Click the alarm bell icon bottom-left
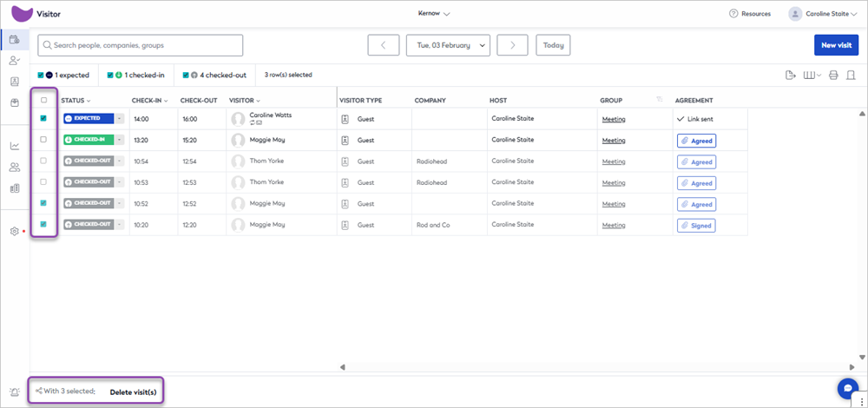This screenshot has width=868, height=408. coord(14,392)
